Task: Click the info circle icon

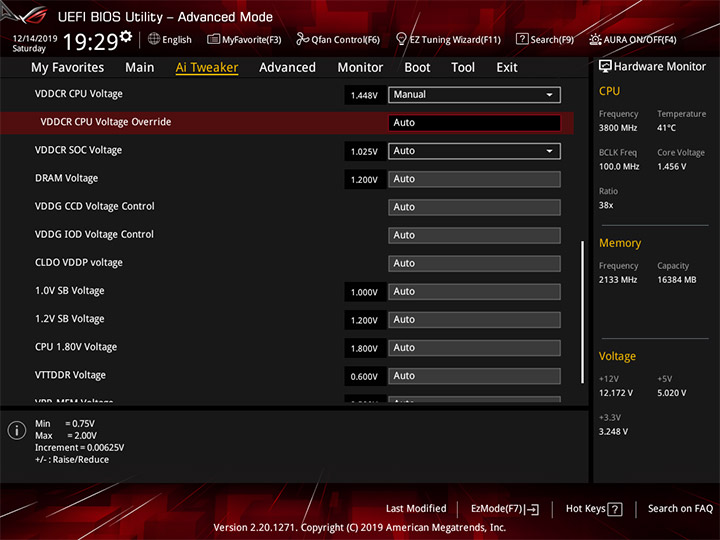Action: tap(17, 430)
